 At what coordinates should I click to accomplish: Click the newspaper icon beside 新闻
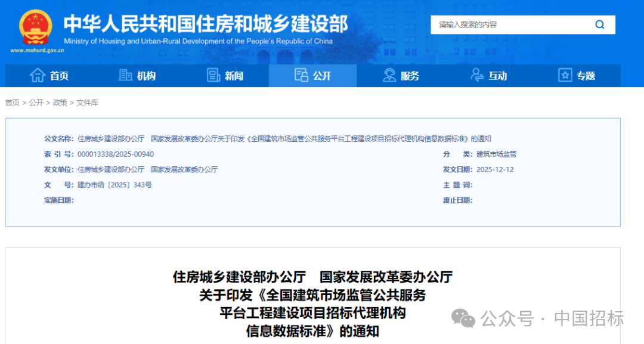213,75
